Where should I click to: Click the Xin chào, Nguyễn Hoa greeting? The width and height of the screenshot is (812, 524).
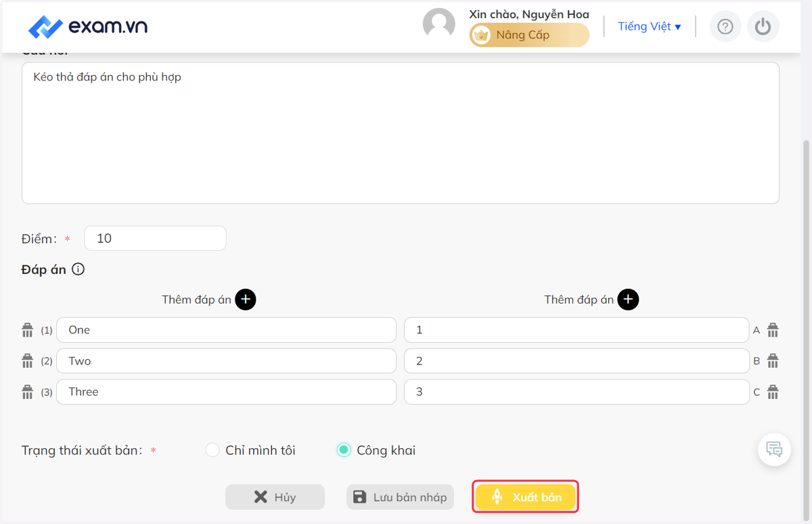(x=529, y=14)
